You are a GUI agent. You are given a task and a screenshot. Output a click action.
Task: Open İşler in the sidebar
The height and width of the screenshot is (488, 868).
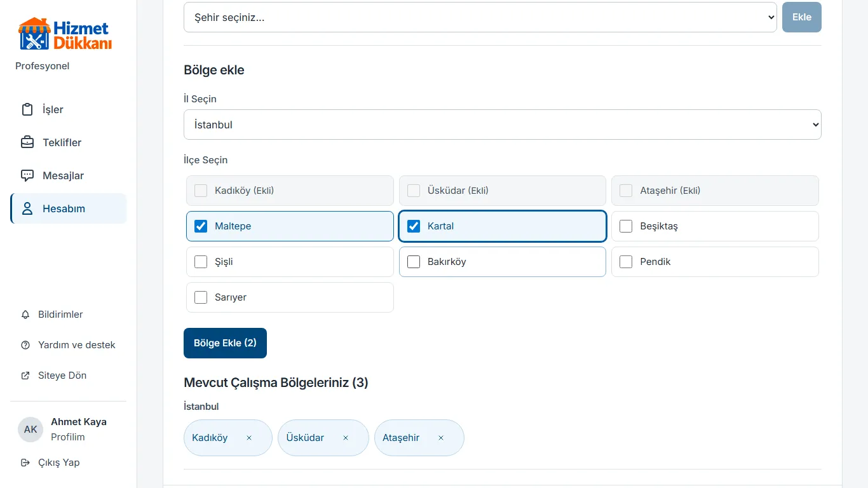coord(69,109)
